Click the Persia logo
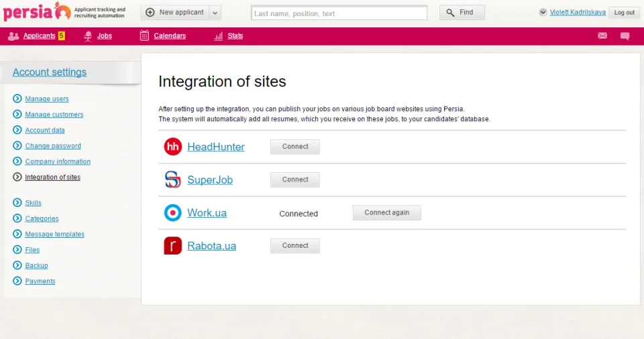Screen dimensions: 644x339 pyautogui.click(x=37, y=11)
